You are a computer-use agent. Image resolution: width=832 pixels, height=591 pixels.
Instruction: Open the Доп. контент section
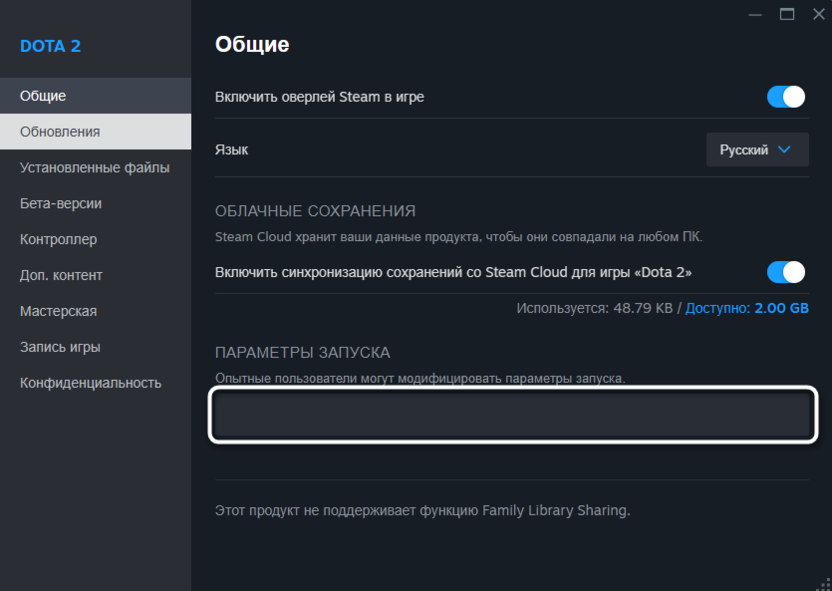click(61, 276)
